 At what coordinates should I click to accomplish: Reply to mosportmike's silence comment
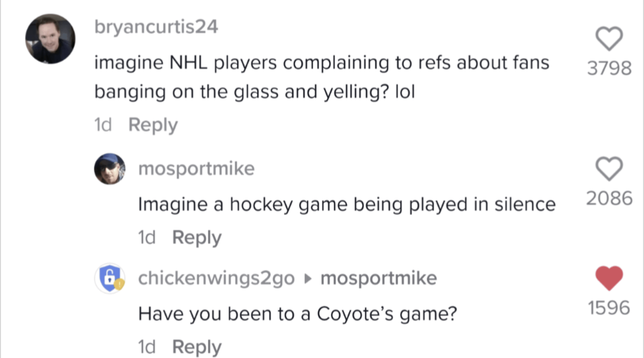(197, 237)
